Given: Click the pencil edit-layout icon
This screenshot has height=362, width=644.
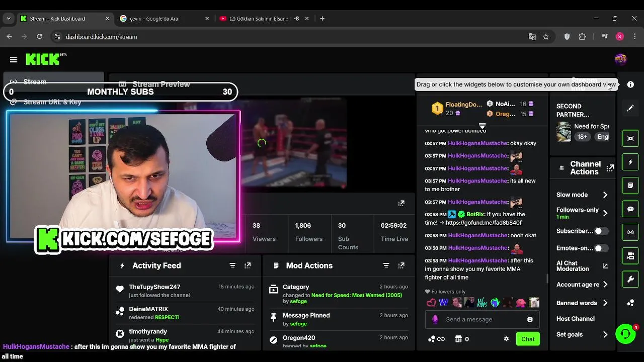Looking at the screenshot, I should click(630, 108).
